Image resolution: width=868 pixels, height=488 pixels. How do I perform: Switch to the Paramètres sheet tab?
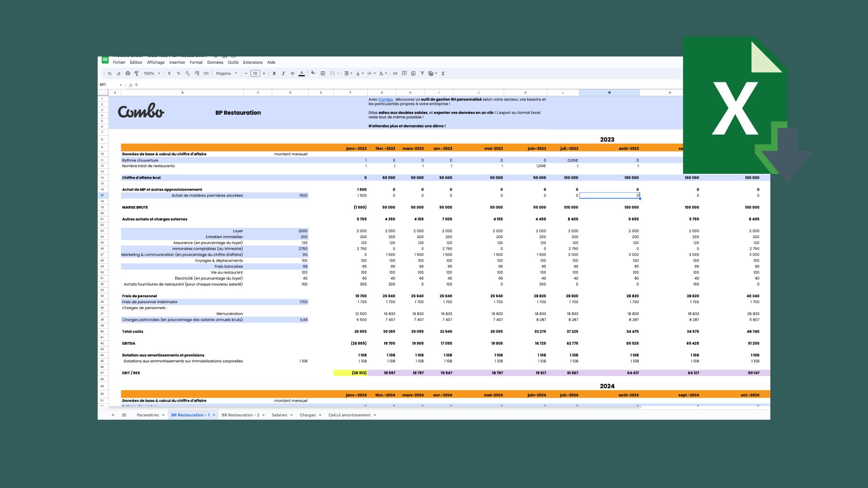148,415
